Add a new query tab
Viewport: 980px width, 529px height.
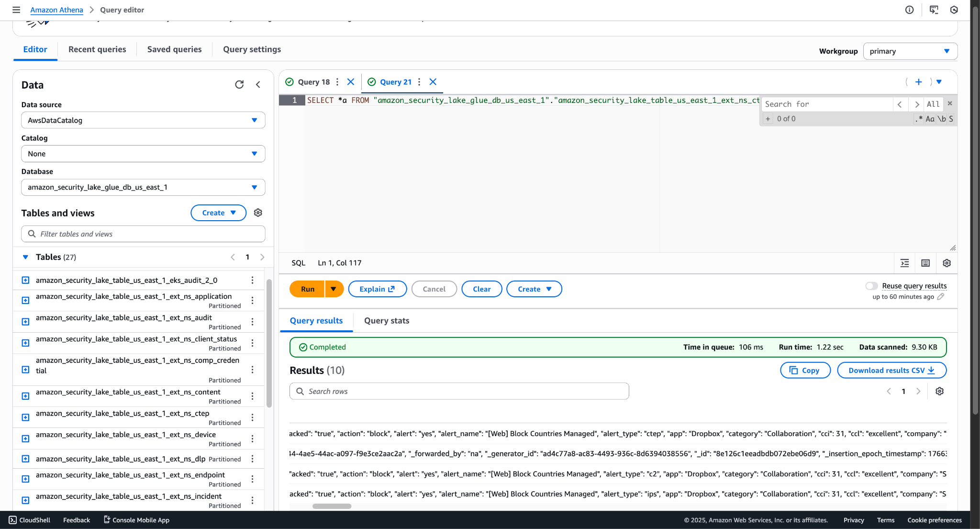[918, 82]
